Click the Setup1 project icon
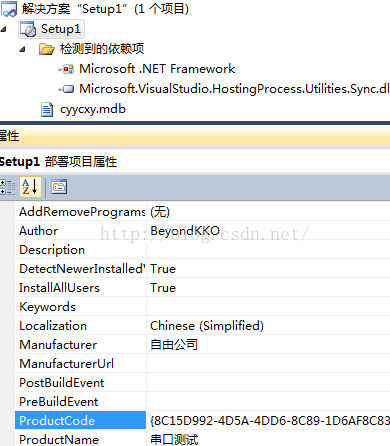The width and height of the screenshot is (390, 446). 28,29
